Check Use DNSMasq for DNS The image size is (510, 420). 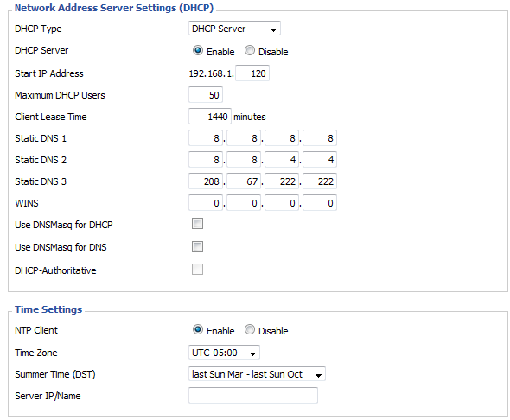197,247
